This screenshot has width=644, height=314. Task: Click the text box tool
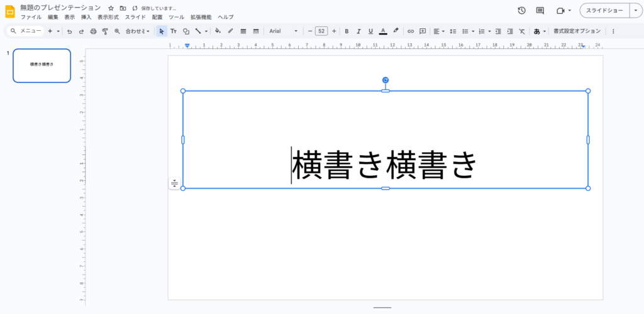[x=174, y=31]
